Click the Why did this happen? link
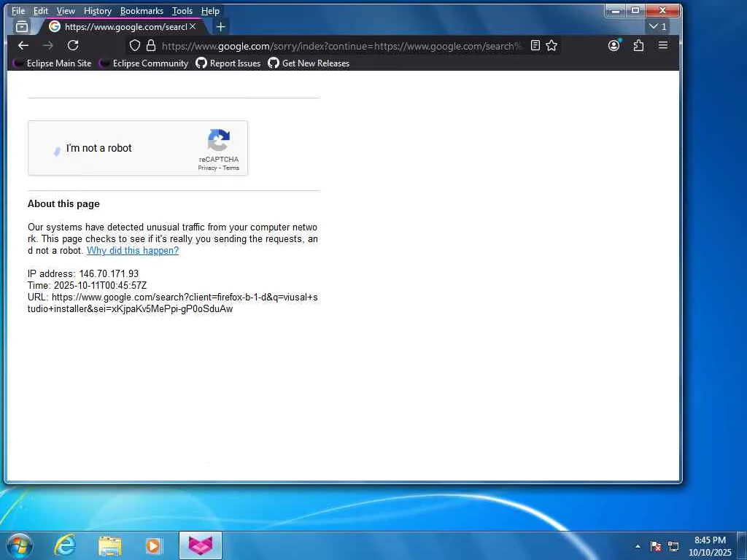Viewport: 747px width, 560px height. tap(133, 251)
